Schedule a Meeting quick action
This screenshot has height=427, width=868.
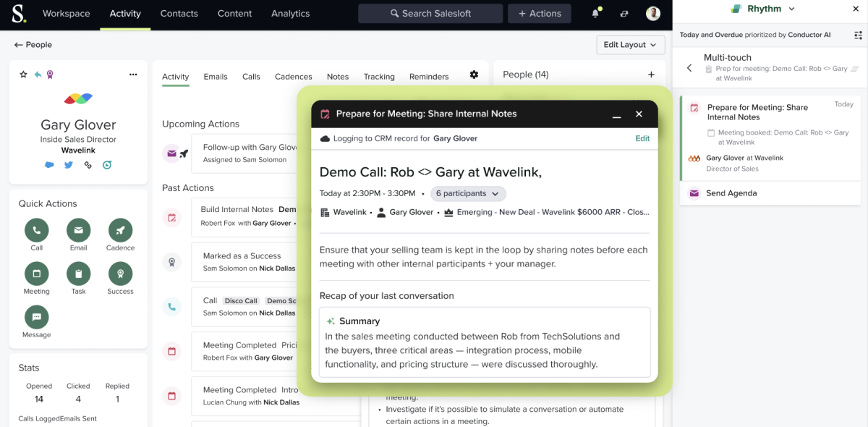[x=37, y=274]
